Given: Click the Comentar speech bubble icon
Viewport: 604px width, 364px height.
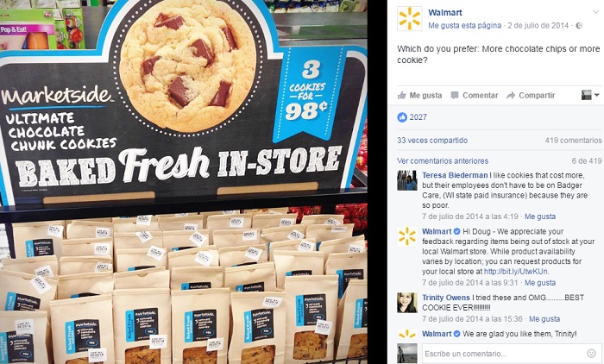Looking at the screenshot, I should tap(455, 95).
